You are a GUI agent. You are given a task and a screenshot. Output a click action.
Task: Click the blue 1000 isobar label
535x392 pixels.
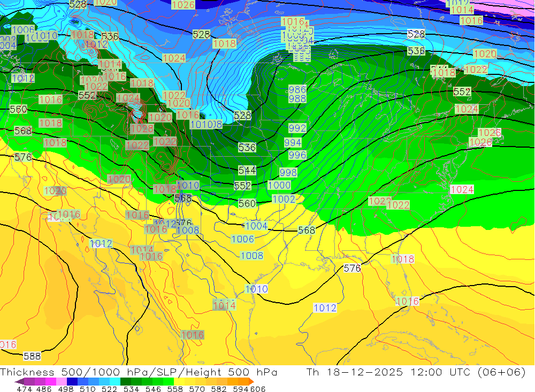click(x=279, y=185)
